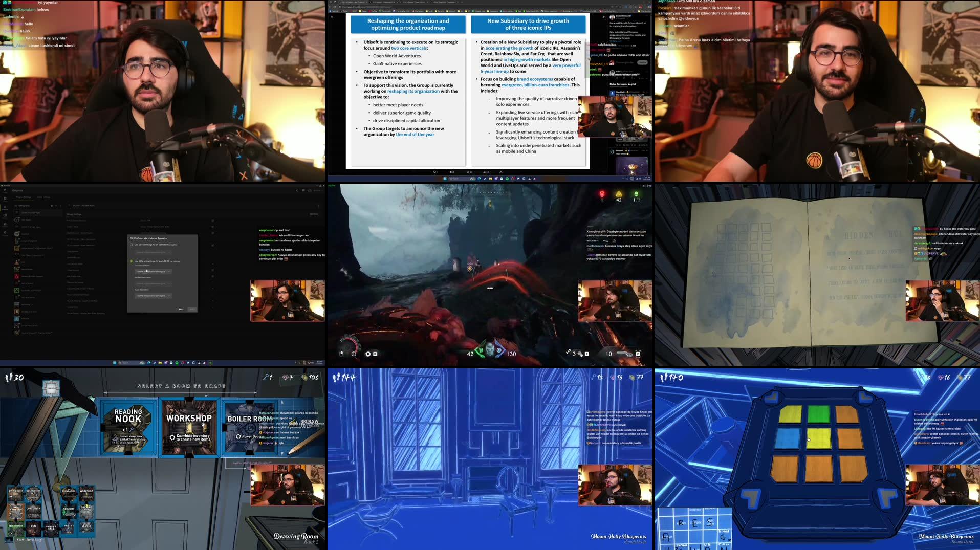The height and width of the screenshot is (550, 980).
Task: Click Apply in DLSS Override dialog
Action: click(192, 309)
